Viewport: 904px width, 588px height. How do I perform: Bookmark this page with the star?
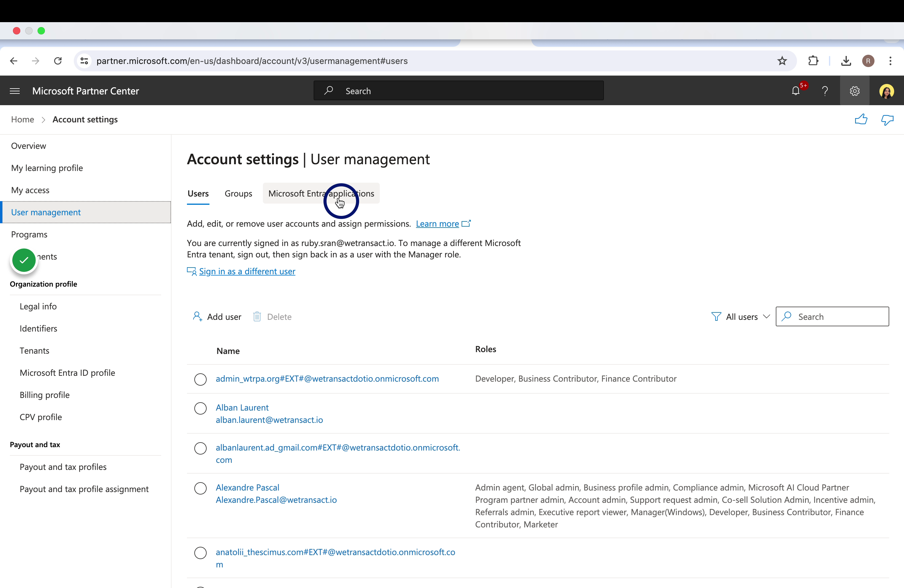click(x=782, y=61)
